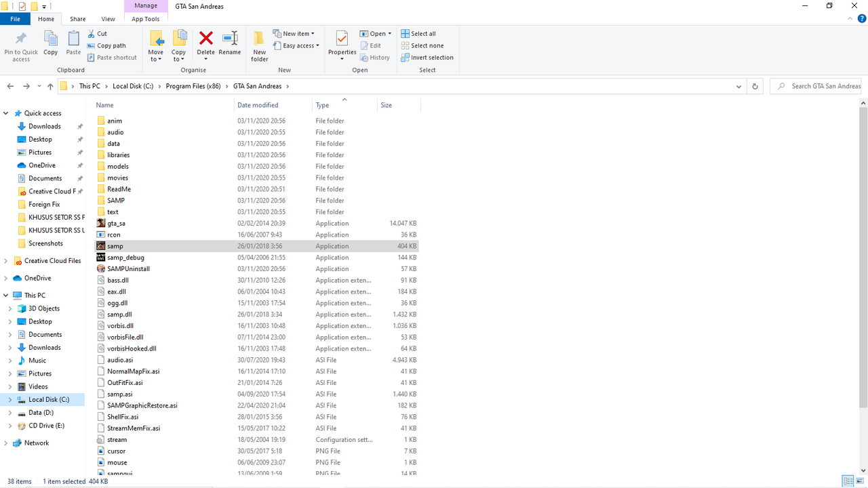Open the New item dropdown

pyautogui.click(x=294, y=33)
